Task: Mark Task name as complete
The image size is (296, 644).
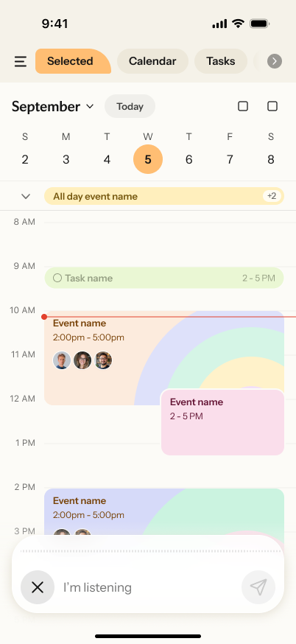Action: [57, 278]
